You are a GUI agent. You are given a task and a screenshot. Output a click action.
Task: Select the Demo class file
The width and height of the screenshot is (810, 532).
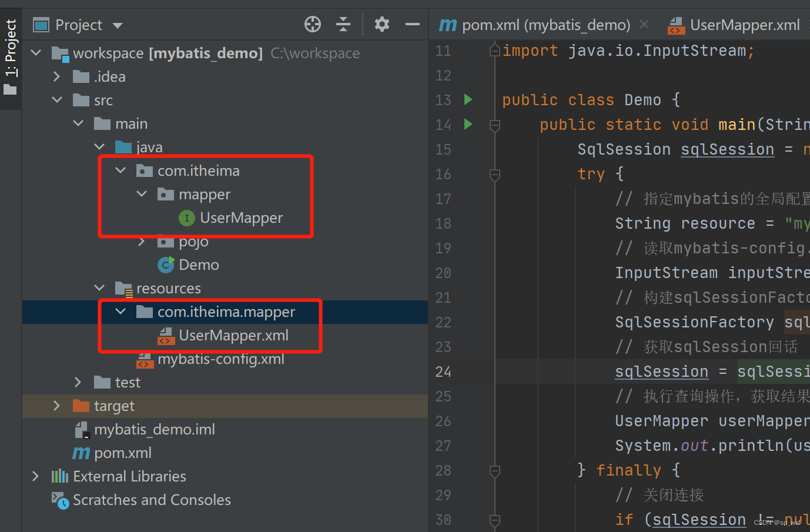199,265
